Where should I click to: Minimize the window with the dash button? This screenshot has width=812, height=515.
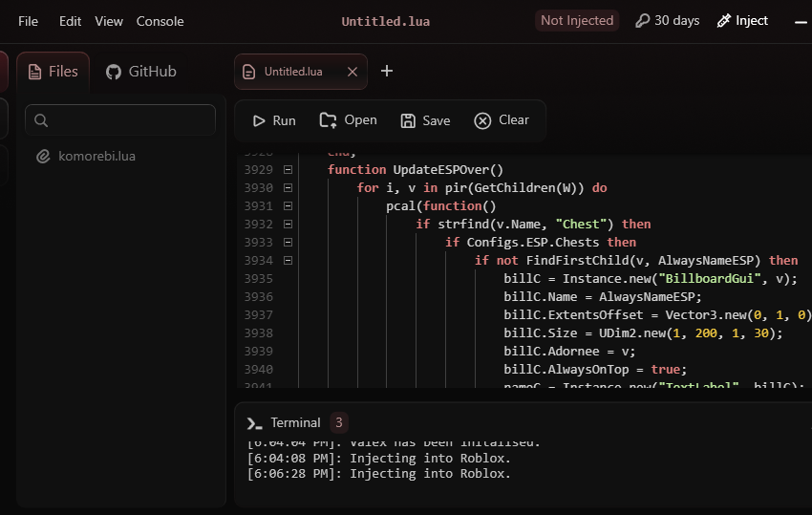point(801,22)
